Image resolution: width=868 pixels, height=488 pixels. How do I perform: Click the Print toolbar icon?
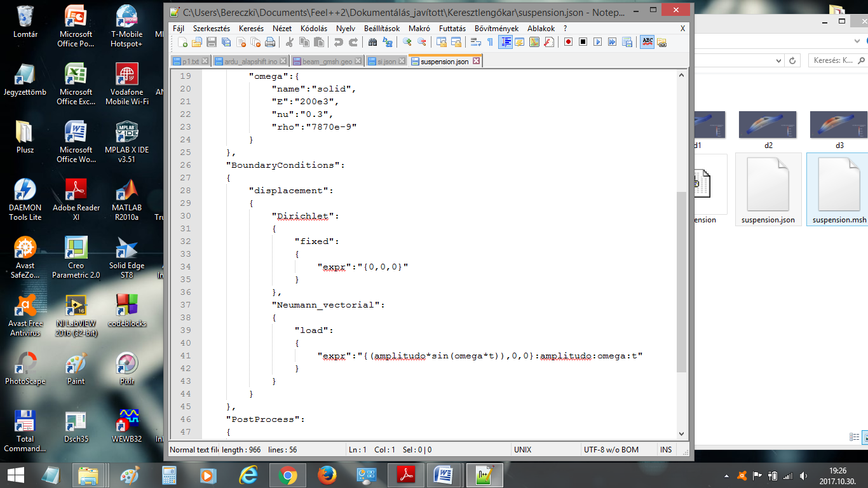pyautogui.click(x=270, y=43)
